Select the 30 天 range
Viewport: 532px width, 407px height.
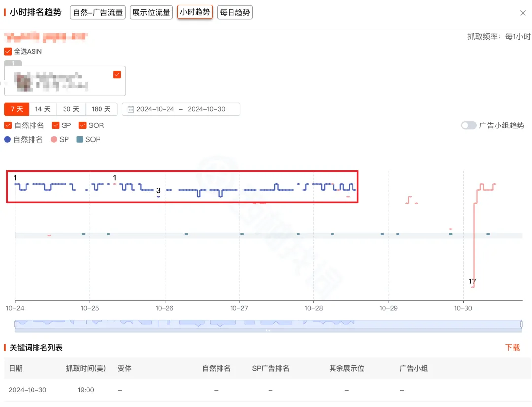(x=71, y=109)
